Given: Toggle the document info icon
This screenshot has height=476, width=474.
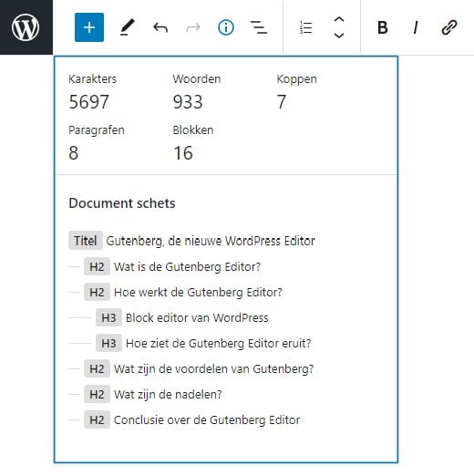Looking at the screenshot, I should pyautogui.click(x=226, y=27).
